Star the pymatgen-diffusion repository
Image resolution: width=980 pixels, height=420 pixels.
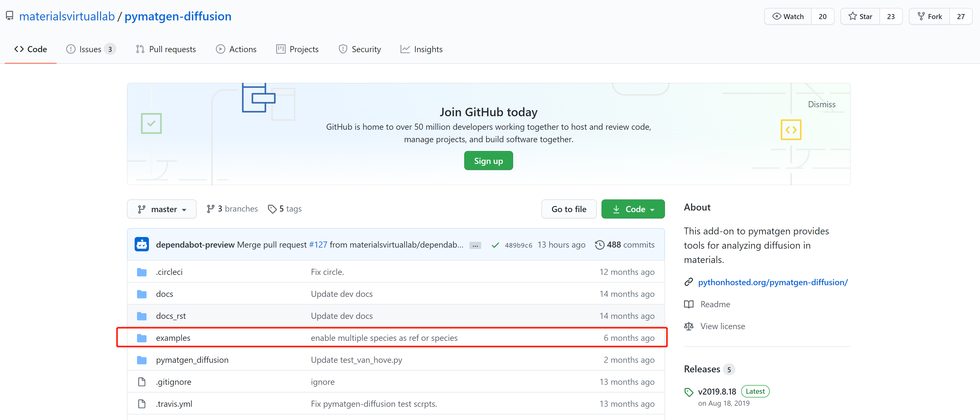(x=860, y=16)
